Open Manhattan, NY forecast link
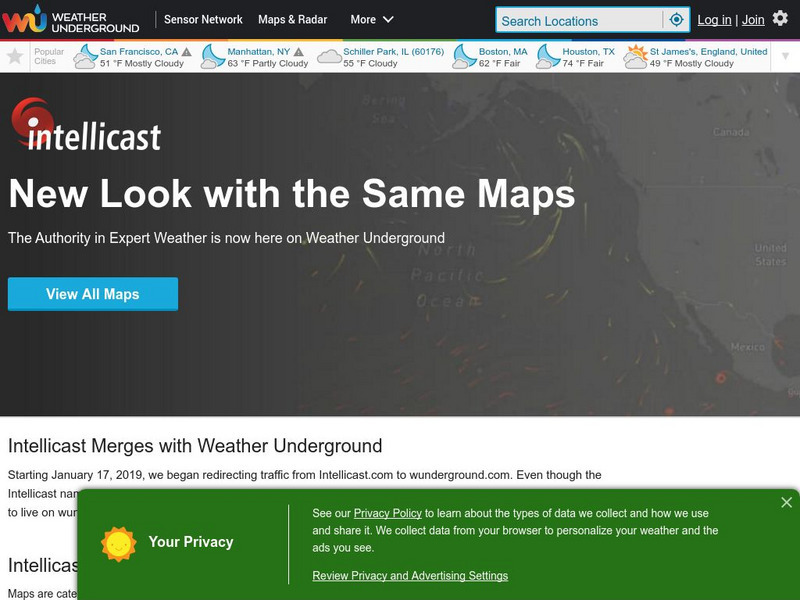This screenshot has width=800, height=600. [258, 52]
